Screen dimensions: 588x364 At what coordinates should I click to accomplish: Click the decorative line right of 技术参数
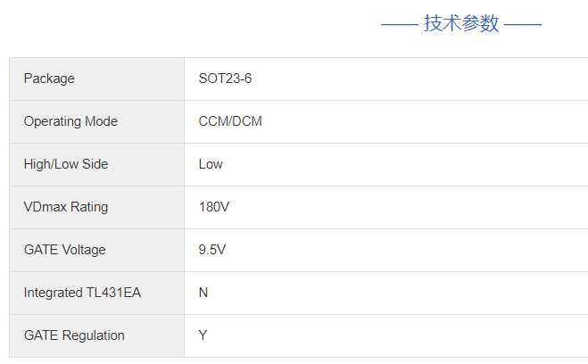[523, 24]
